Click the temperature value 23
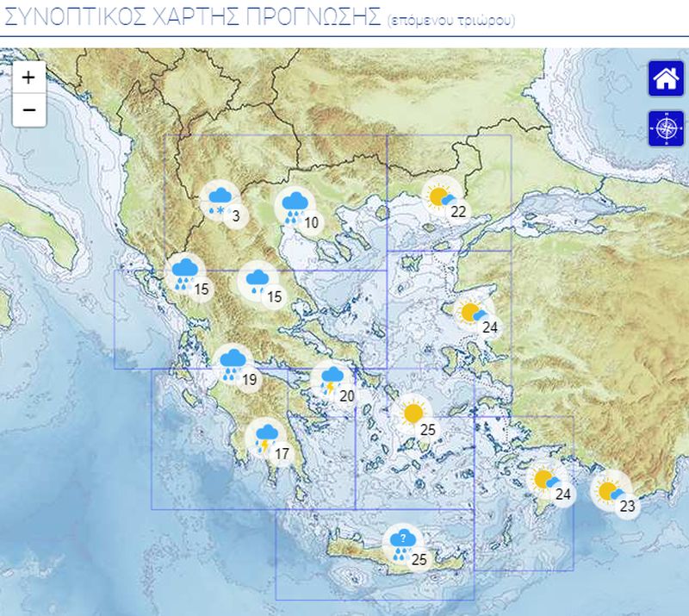The height and width of the screenshot is (616, 689). click(x=627, y=506)
